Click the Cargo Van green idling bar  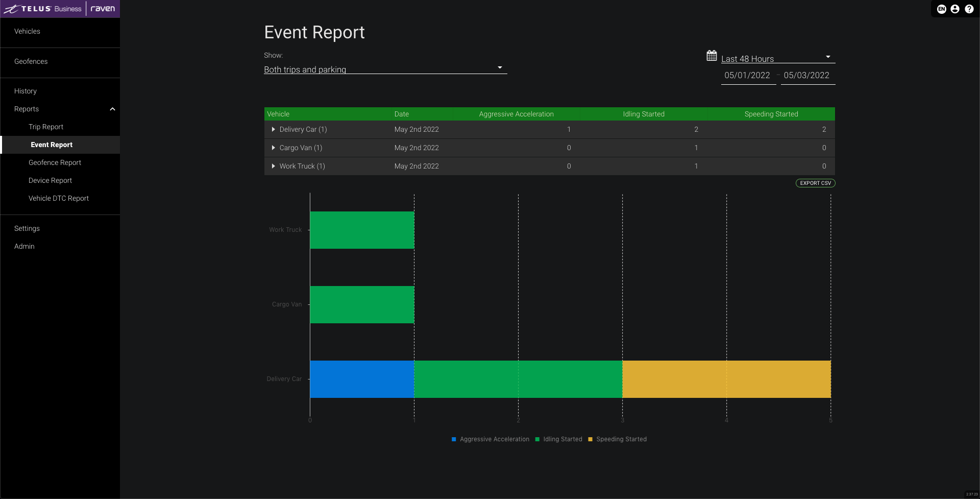click(362, 304)
